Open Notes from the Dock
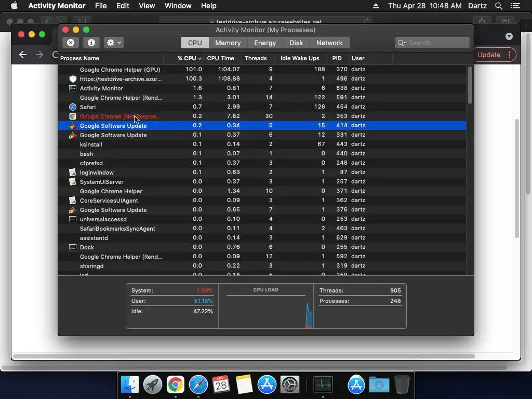The height and width of the screenshot is (399, 532). click(244, 384)
